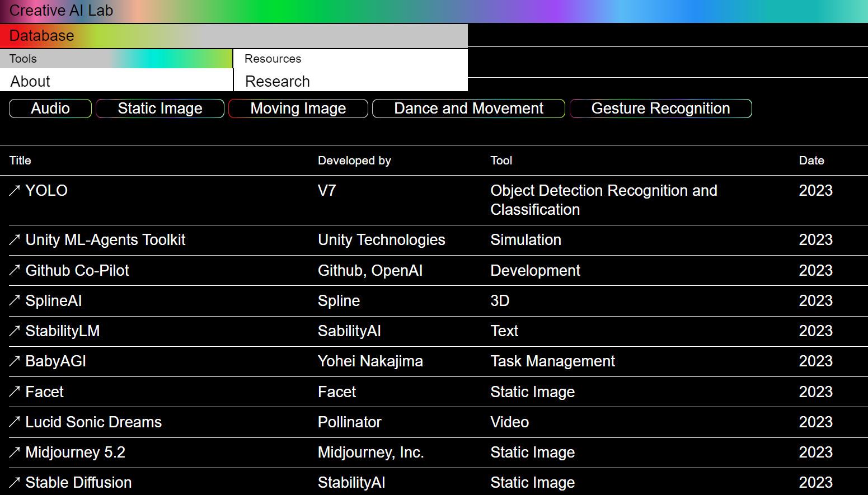Click the arrow icon beside YOLO
The height and width of the screenshot is (495, 868).
tap(15, 191)
